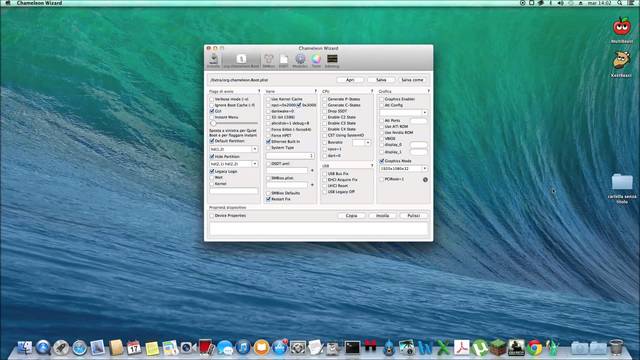
Task: Select org.chameleon.Boot toolbar tab
Action: (x=241, y=60)
